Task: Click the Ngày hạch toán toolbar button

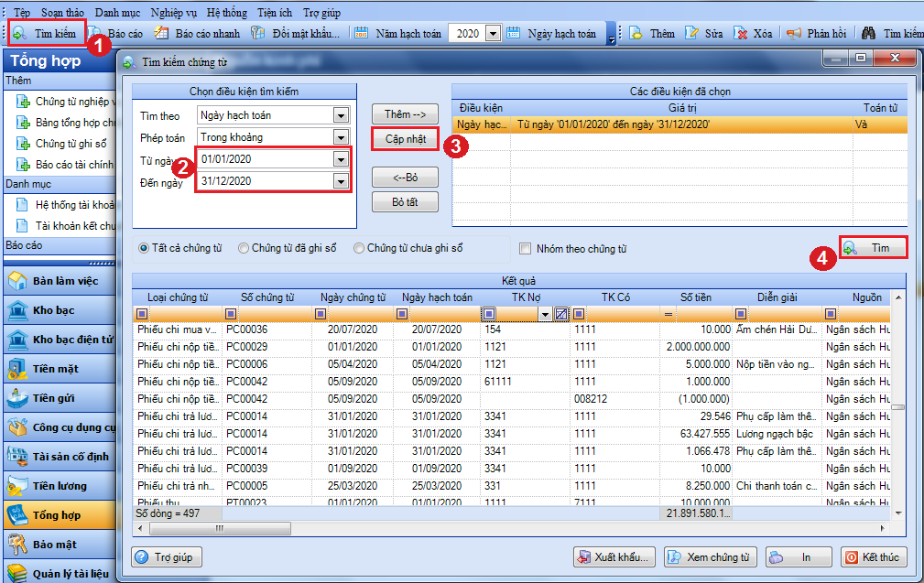Action: [x=551, y=34]
